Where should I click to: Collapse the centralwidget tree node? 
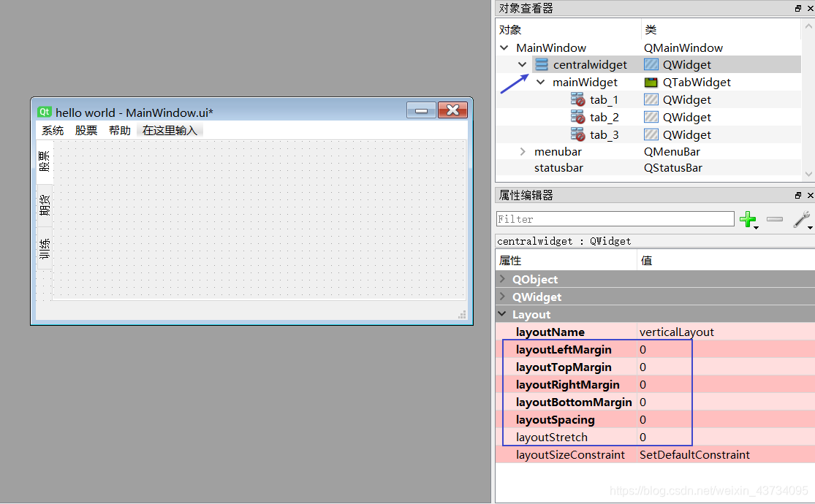point(523,64)
